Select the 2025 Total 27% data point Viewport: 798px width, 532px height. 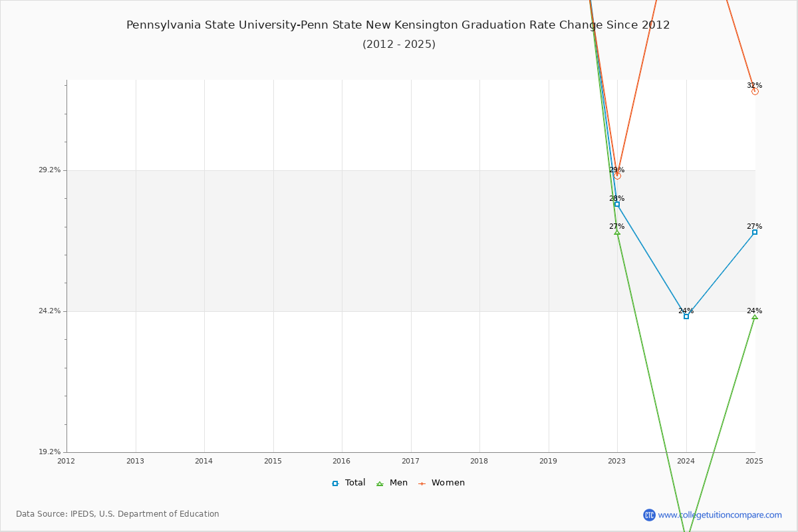755,232
